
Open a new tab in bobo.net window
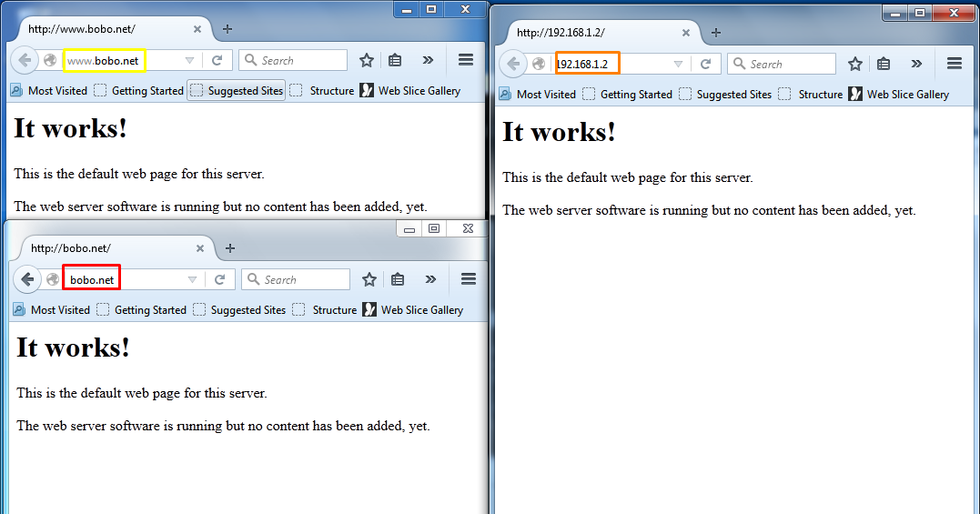point(230,248)
